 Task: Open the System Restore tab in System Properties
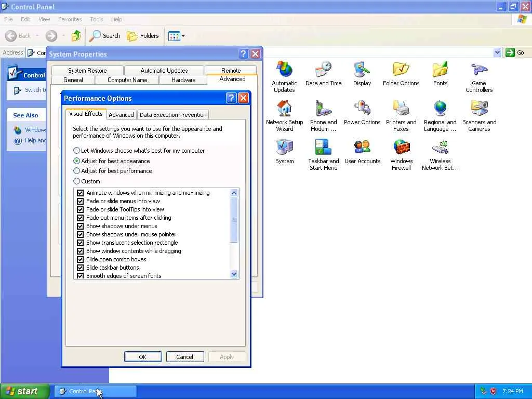pyautogui.click(x=87, y=70)
